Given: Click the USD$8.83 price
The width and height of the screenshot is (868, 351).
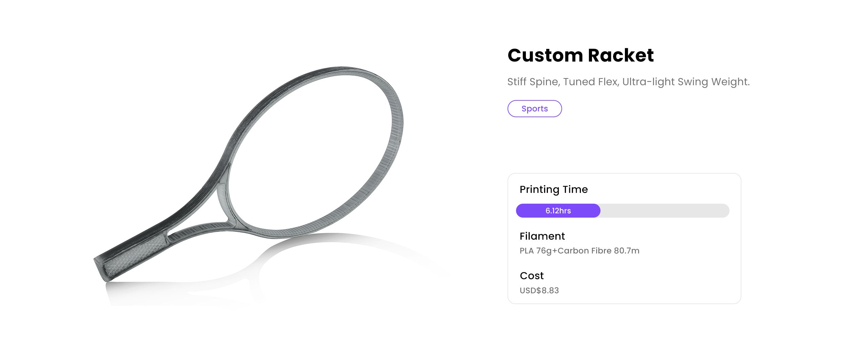Looking at the screenshot, I should click(539, 291).
